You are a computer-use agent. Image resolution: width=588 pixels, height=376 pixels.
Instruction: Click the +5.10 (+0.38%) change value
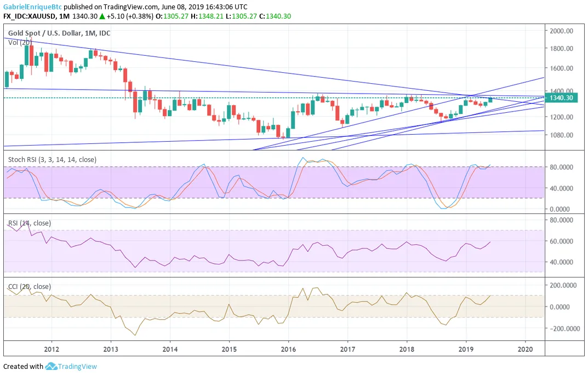pos(130,16)
